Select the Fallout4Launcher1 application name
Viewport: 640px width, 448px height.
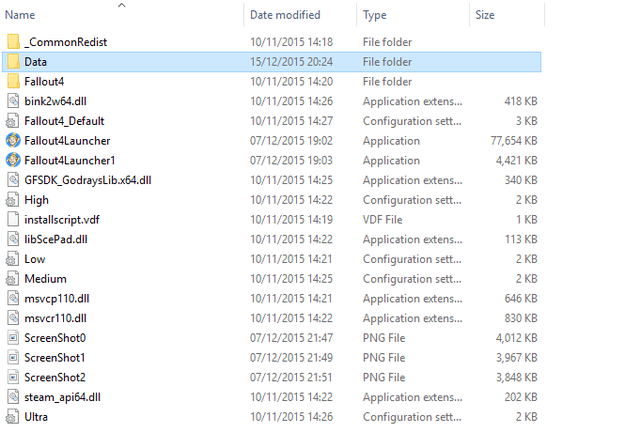pyautogui.click(x=70, y=160)
